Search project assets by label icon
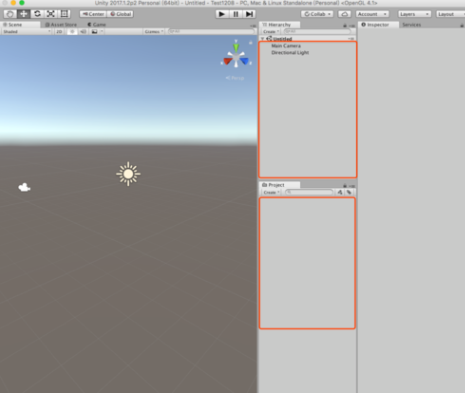 349,192
